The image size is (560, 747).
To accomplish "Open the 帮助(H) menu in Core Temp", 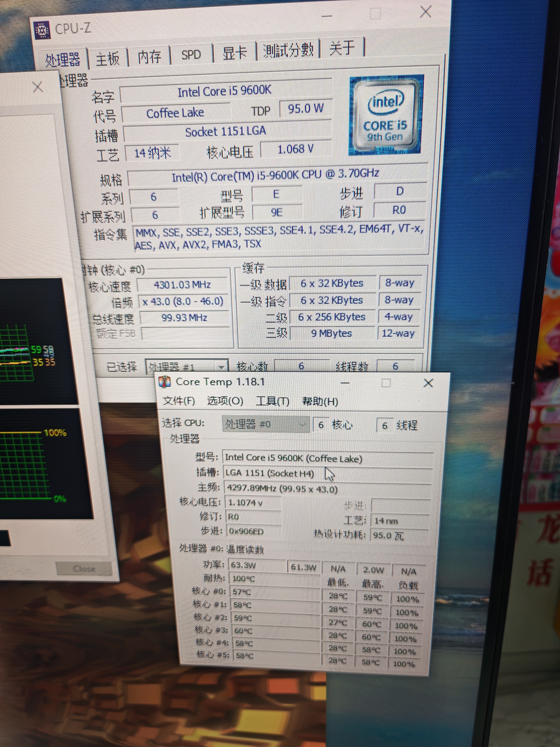I will coord(320,402).
